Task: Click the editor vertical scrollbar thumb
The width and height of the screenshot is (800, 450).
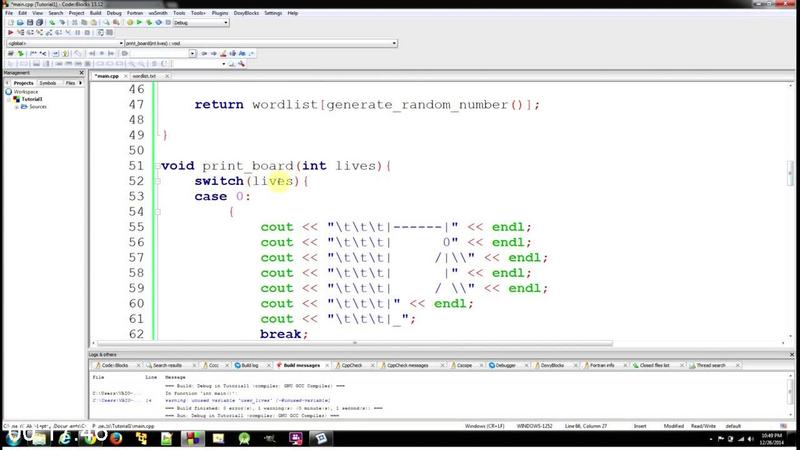Action: [790, 173]
